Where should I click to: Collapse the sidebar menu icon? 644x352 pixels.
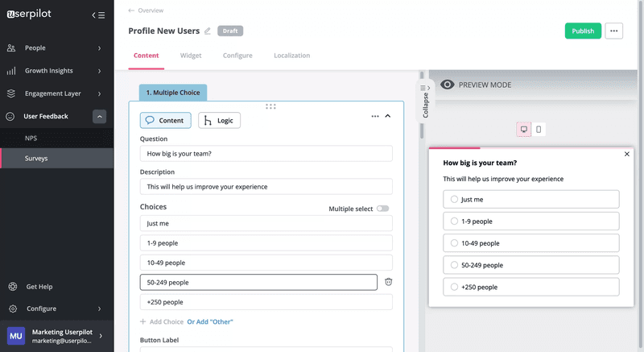pos(98,15)
